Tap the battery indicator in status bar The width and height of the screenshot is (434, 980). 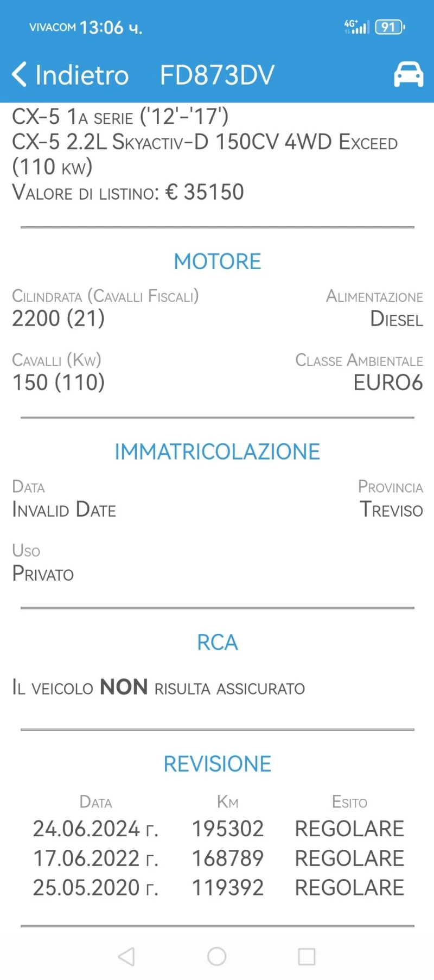coord(390,27)
